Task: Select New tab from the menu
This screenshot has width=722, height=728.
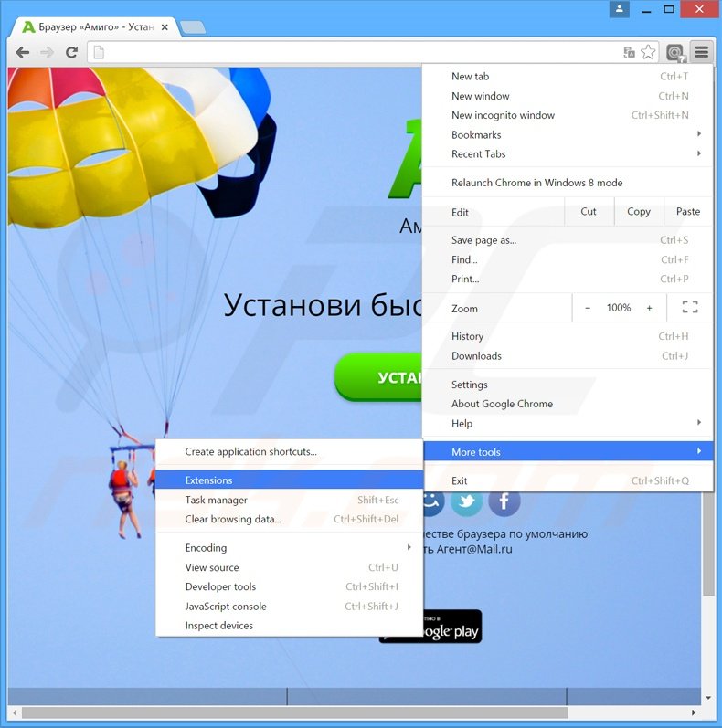Action: coord(568,76)
